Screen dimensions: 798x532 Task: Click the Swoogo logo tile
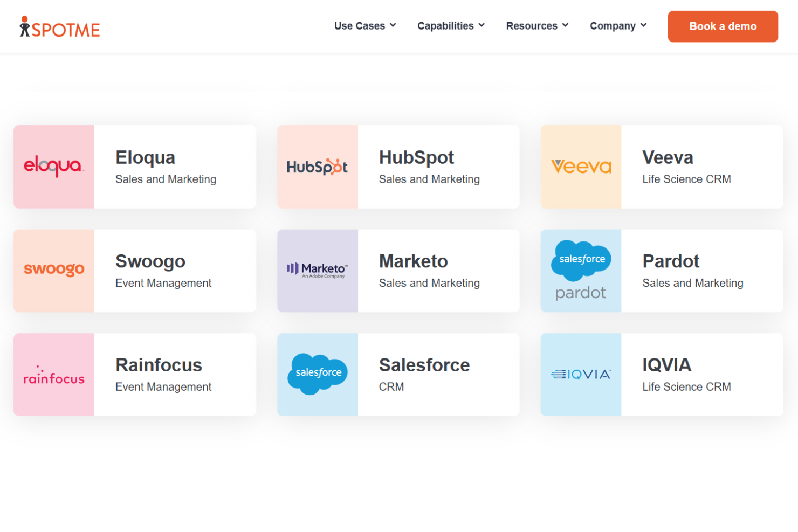54,271
